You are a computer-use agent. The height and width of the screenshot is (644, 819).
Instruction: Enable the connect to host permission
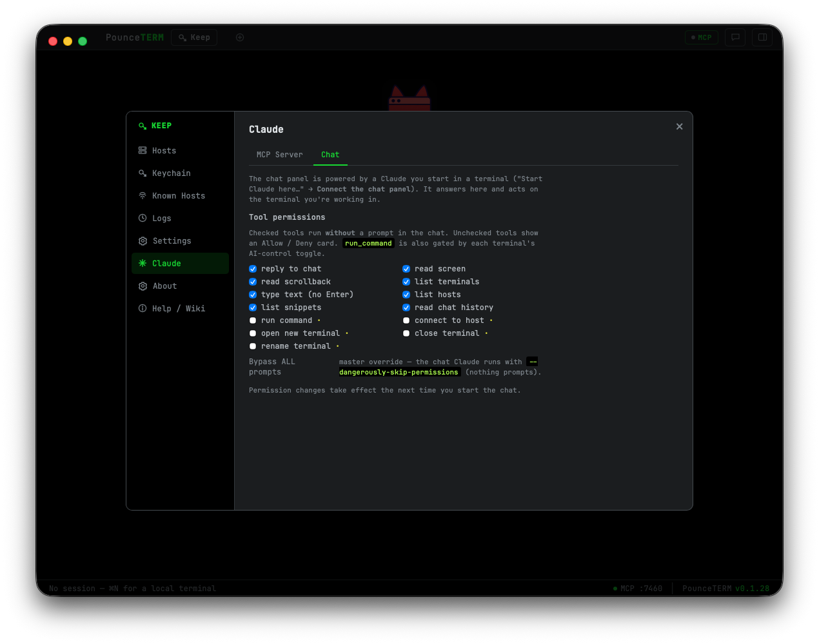pyautogui.click(x=406, y=320)
